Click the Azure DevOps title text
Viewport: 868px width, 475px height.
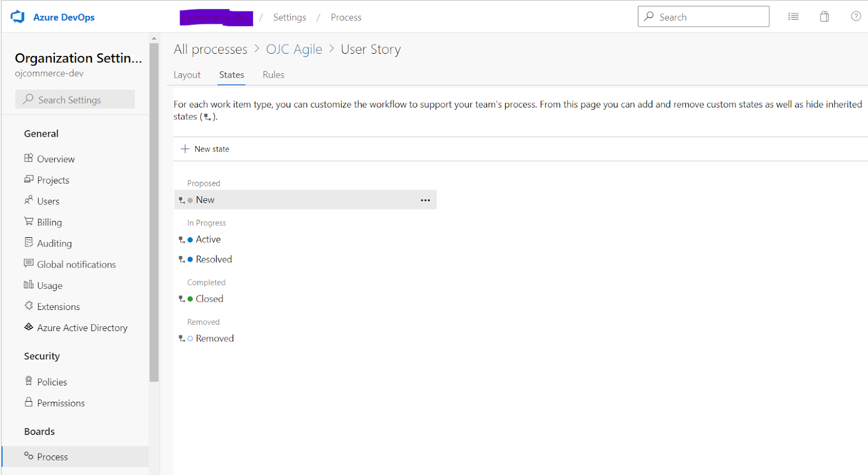point(64,17)
